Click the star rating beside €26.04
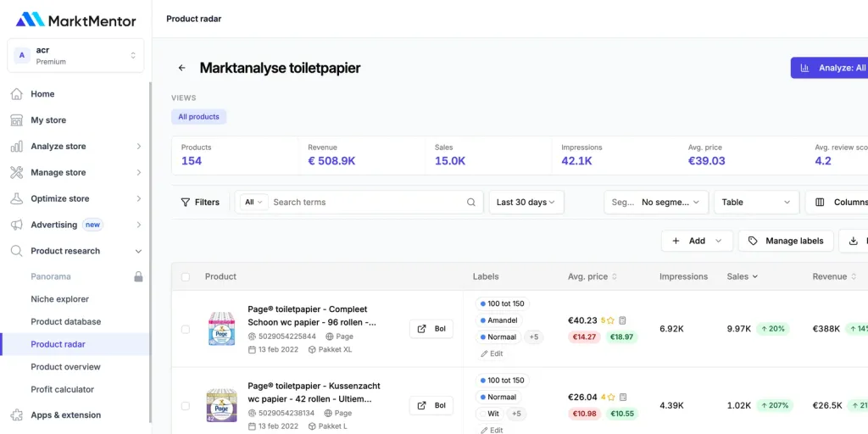 click(x=608, y=397)
